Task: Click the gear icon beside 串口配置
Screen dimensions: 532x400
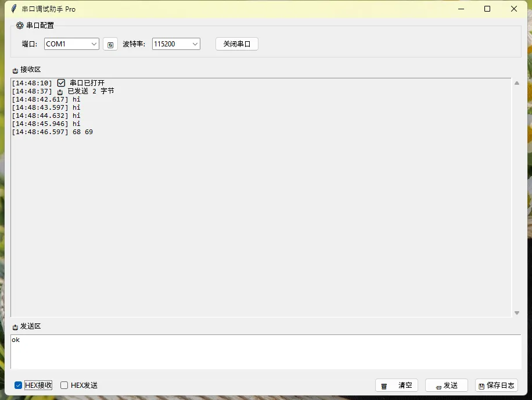Action: pyautogui.click(x=20, y=26)
